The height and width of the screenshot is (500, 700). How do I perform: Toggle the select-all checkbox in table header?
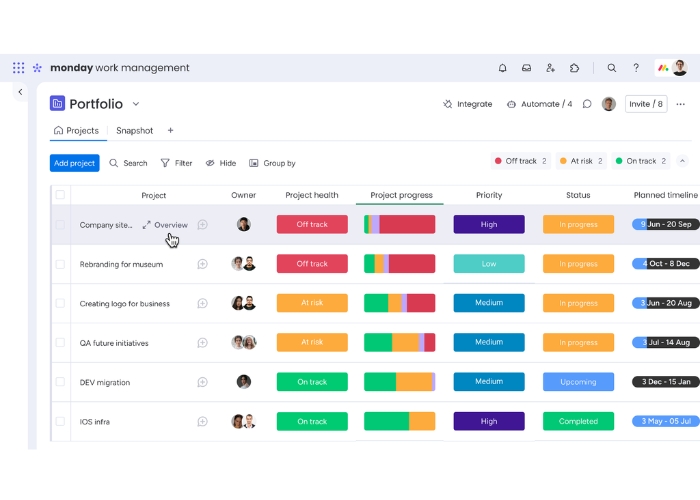point(60,195)
